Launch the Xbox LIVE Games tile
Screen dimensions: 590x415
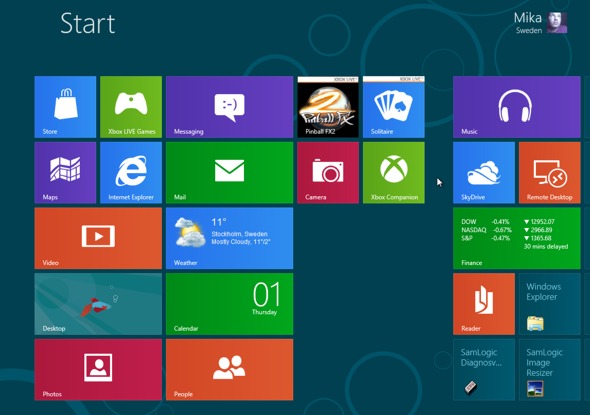click(131, 107)
